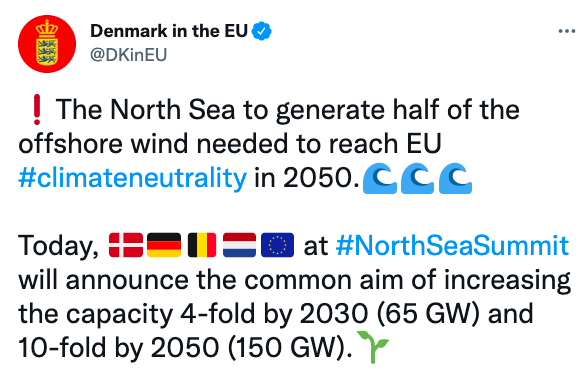Open the #climateneutrality hashtag link

tap(133, 178)
